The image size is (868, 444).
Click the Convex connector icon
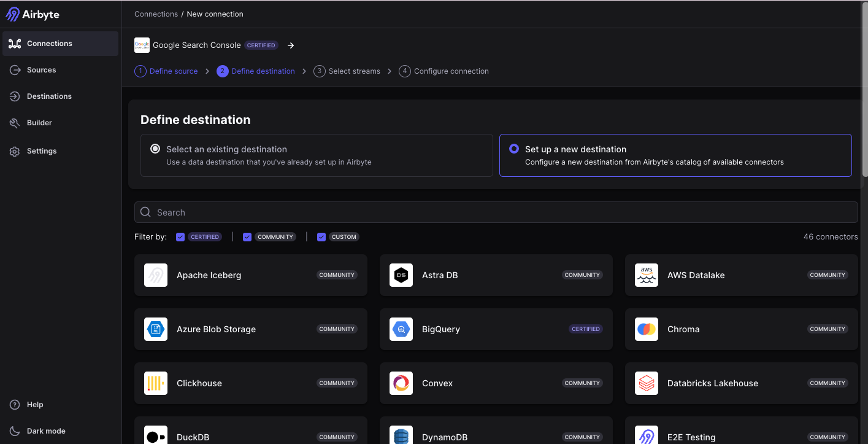click(401, 383)
